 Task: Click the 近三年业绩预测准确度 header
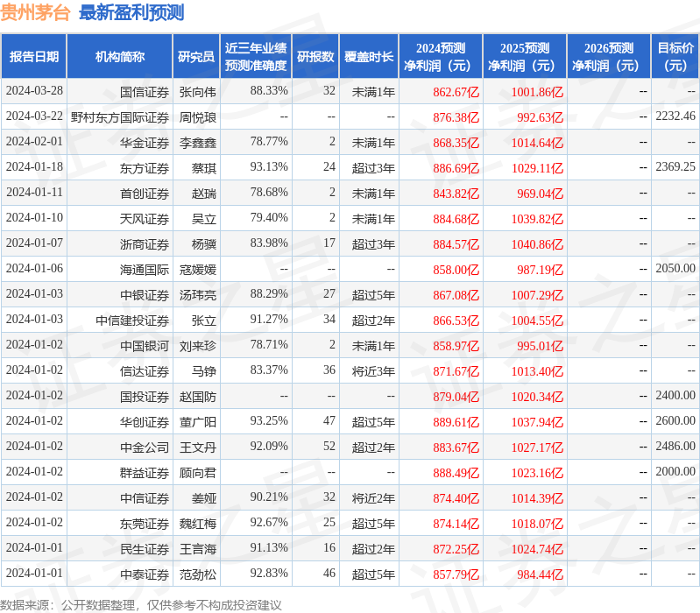[x=256, y=56]
